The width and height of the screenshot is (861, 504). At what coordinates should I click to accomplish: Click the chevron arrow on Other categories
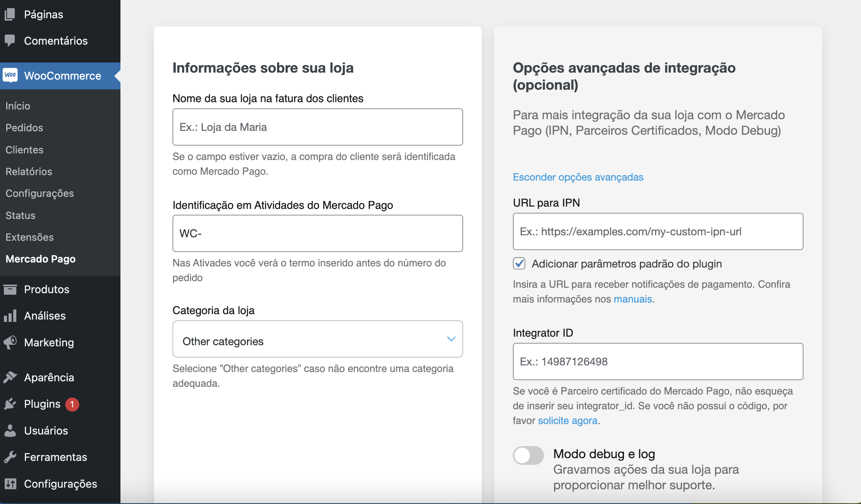coord(451,339)
